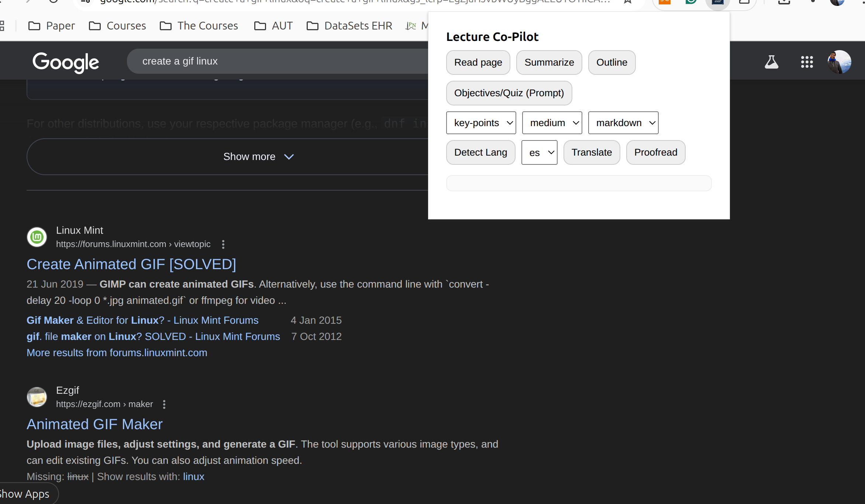The height and width of the screenshot is (504, 865).
Task: Open the es language dropdown
Action: click(539, 153)
